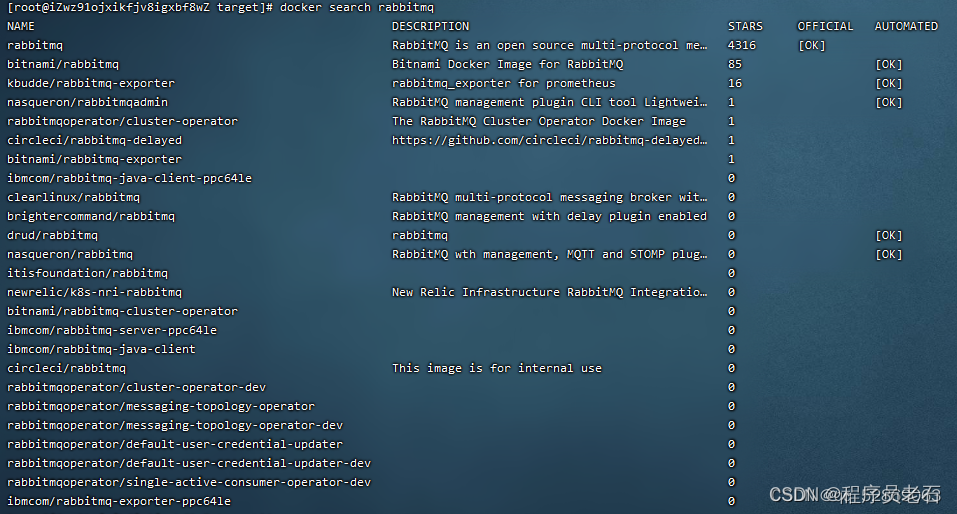Select 'clearlinux/rabbitmq' image name

click(x=73, y=197)
